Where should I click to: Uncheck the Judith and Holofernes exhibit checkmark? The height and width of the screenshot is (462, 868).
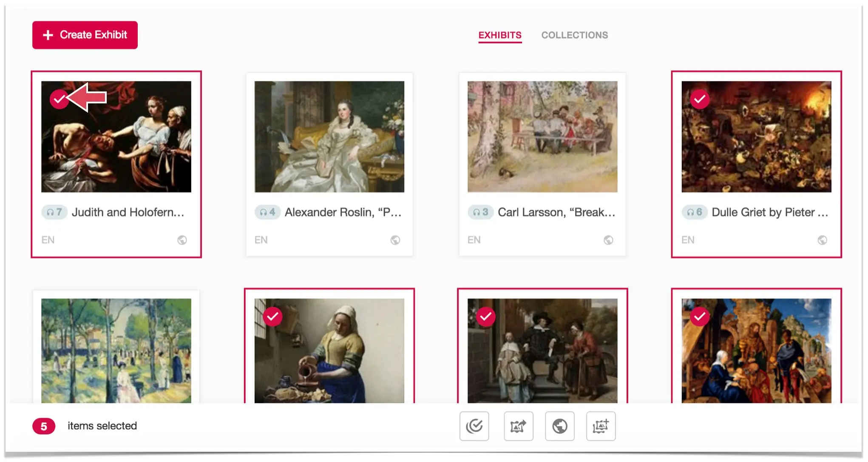pos(59,99)
